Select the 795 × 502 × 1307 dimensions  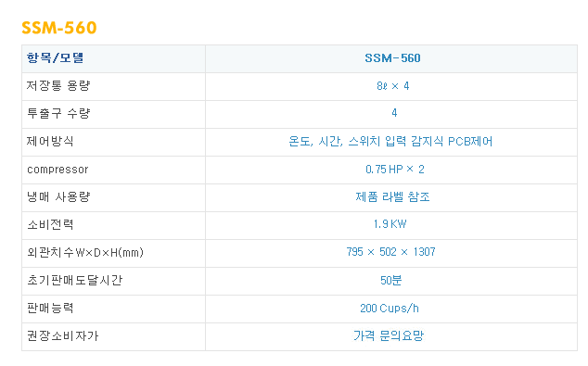pos(390,252)
